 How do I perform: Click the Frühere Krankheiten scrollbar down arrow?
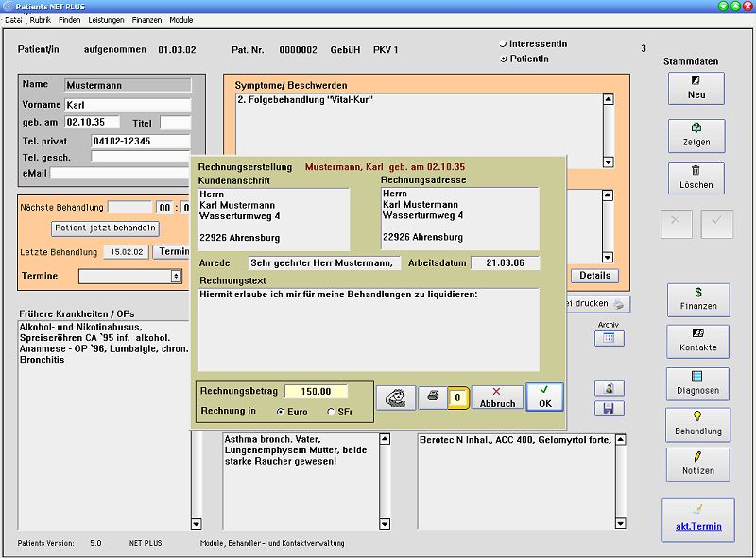click(x=197, y=523)
